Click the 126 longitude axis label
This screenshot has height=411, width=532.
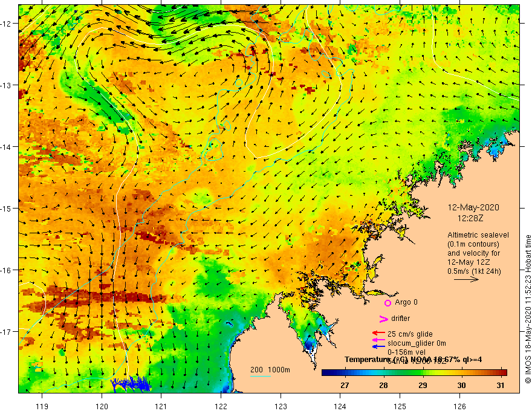(459, 406)
